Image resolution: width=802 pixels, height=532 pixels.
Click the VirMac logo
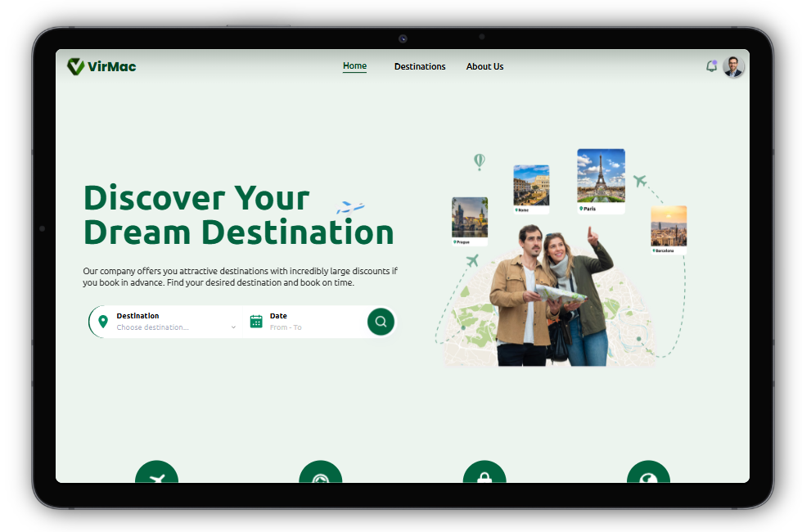tap(101, 66)
